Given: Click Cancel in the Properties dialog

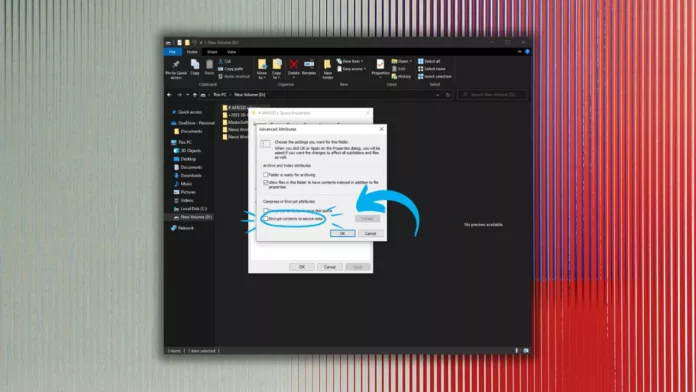Looking at the screenshot, I should point(330,267).
